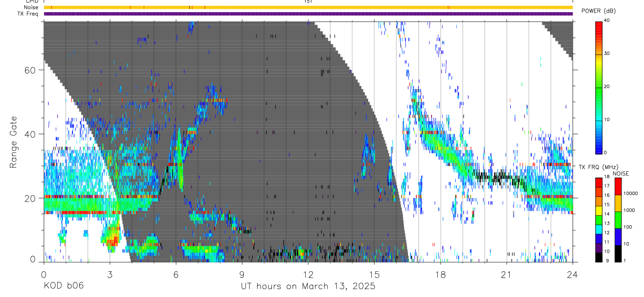This screenshot has width=644, height=297.
Task: Select the cyan 12-13 MHz TX FRQ segment
Action: 599,229
